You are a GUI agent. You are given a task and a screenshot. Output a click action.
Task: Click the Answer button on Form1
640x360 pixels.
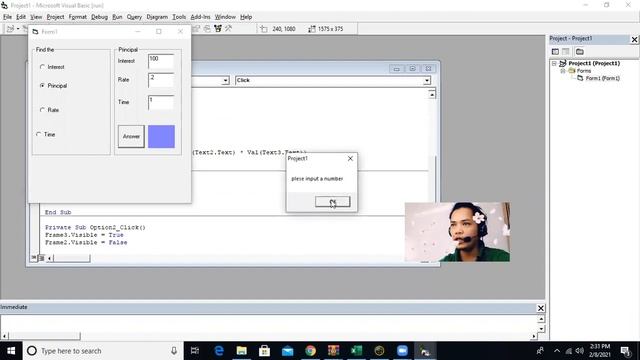click(x=131, y=136)
